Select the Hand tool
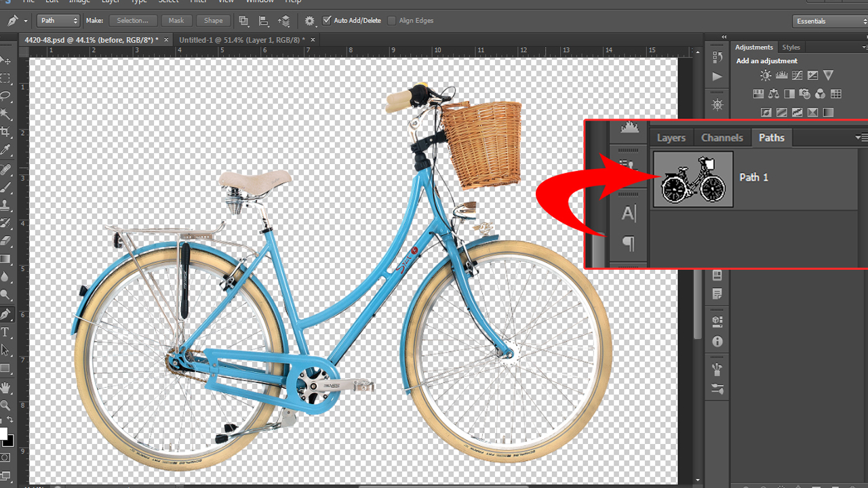The width and height of the screenshot is (868, 488). [5, 388]
